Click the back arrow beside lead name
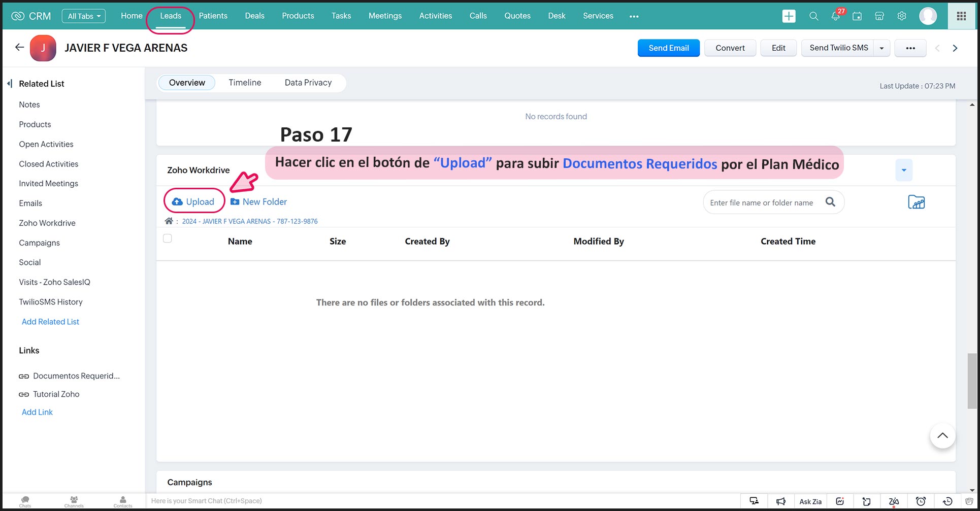 (x=19, y=48)
